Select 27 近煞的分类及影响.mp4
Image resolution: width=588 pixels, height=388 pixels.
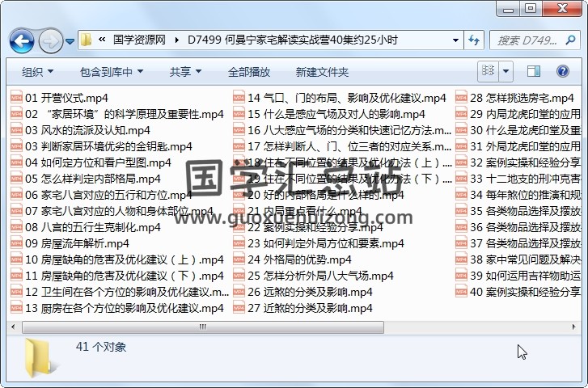(x=302, y=308)
